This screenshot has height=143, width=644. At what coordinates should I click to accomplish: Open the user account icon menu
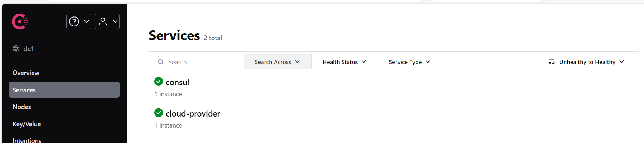(x=107, y=21)
